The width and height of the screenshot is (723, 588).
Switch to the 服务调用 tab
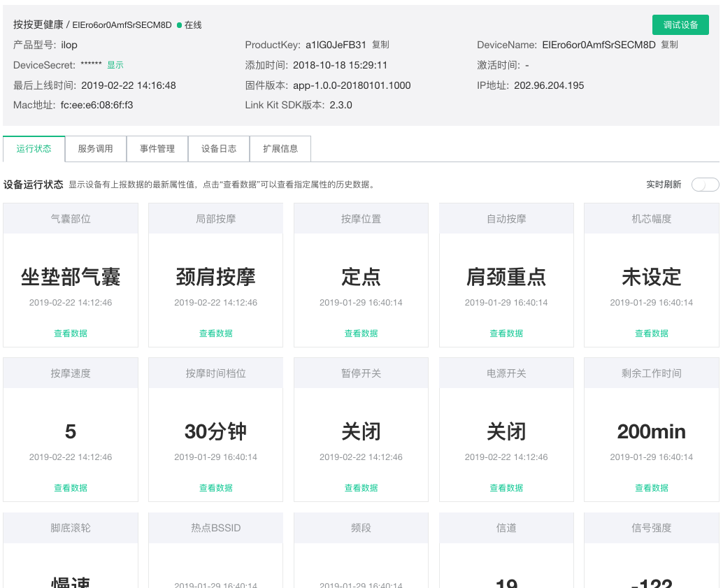tap(96, 148)
